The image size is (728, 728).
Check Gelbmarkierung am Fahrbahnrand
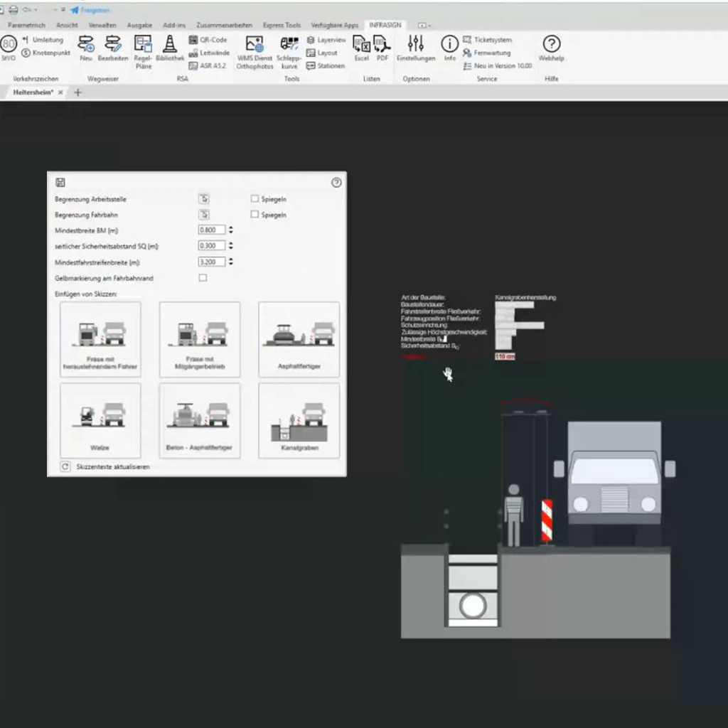coord(203,278)
